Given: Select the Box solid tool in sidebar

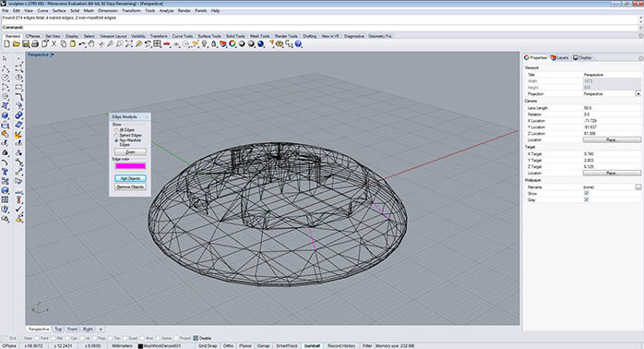Looking at the screenshot, I should click(5, 115).
